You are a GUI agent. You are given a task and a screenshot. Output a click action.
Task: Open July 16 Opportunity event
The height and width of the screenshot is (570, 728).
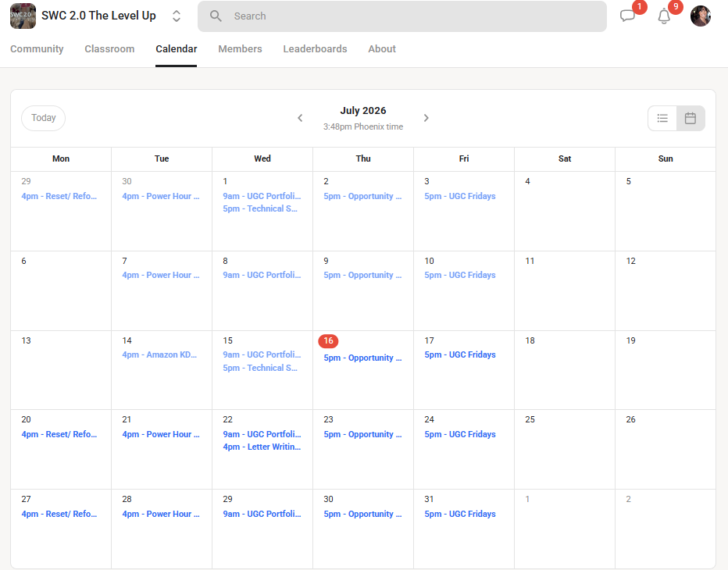coord(362,358)
